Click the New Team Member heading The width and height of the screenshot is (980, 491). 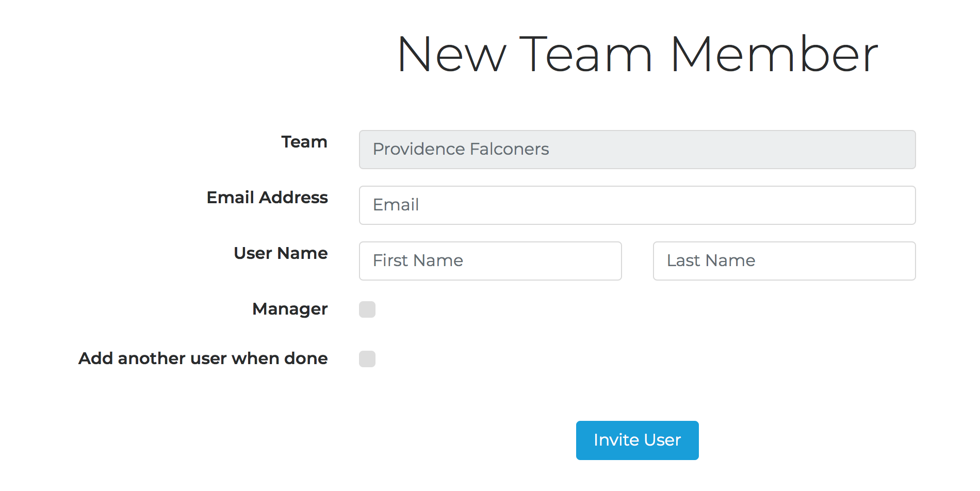pos(637,54)
